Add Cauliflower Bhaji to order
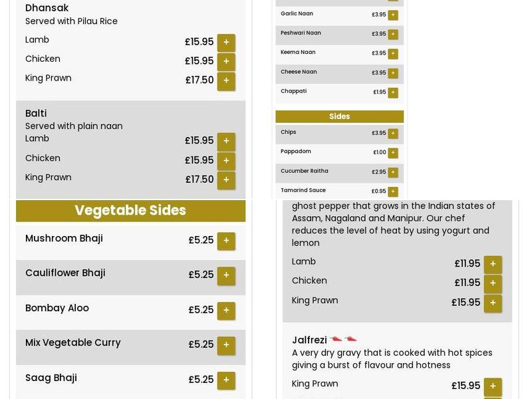 226,275
